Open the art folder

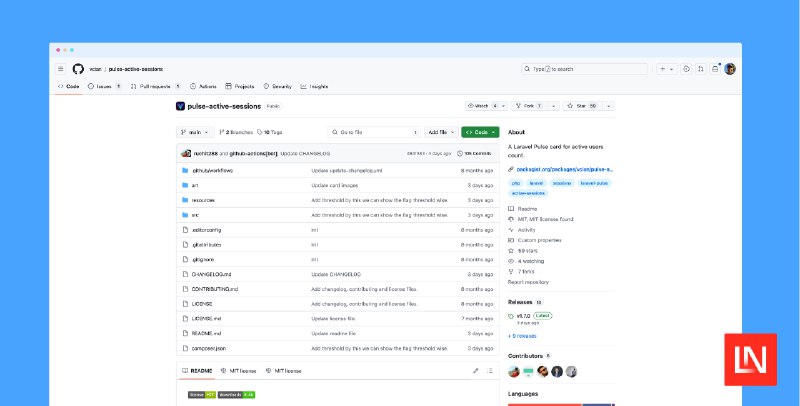(195, 185)
